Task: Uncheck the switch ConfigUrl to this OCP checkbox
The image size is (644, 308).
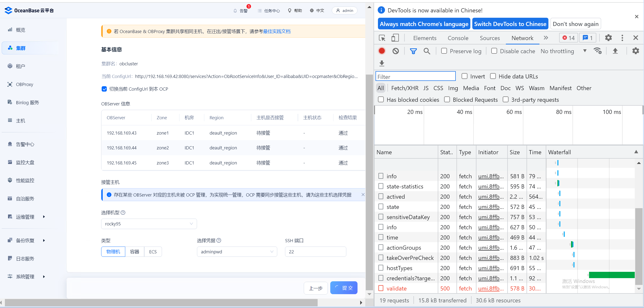Action: (x=104, y=89)
